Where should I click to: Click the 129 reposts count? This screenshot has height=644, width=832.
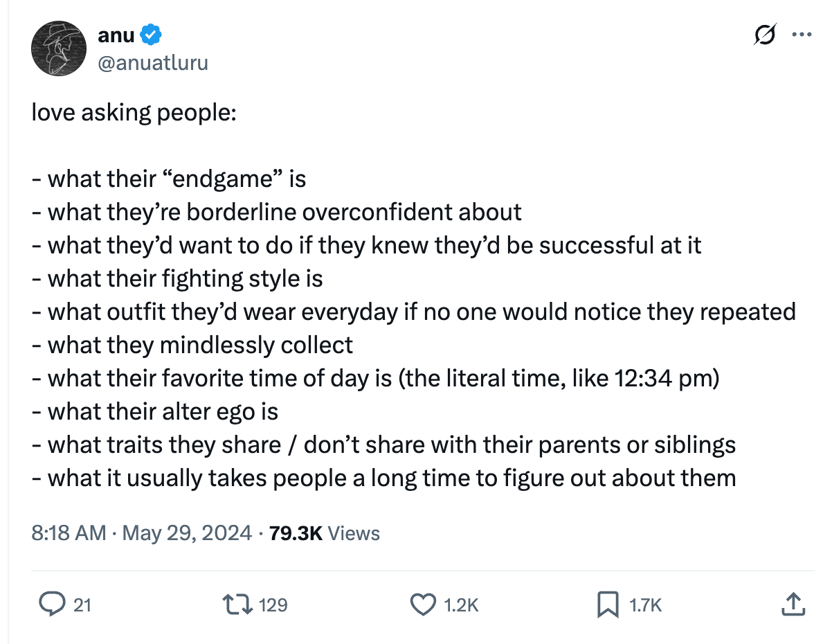click(x=273, y=605)
